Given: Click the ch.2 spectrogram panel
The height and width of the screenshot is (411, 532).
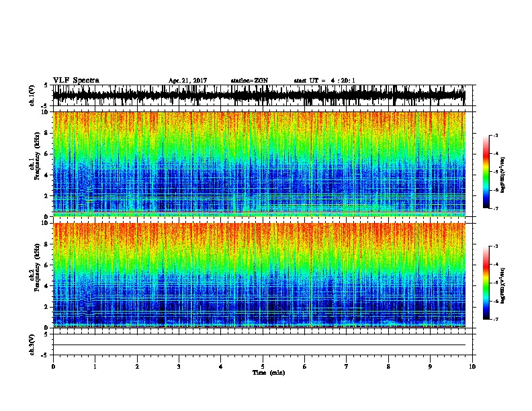Looking at the screenshot, I should tap(259, 275).
